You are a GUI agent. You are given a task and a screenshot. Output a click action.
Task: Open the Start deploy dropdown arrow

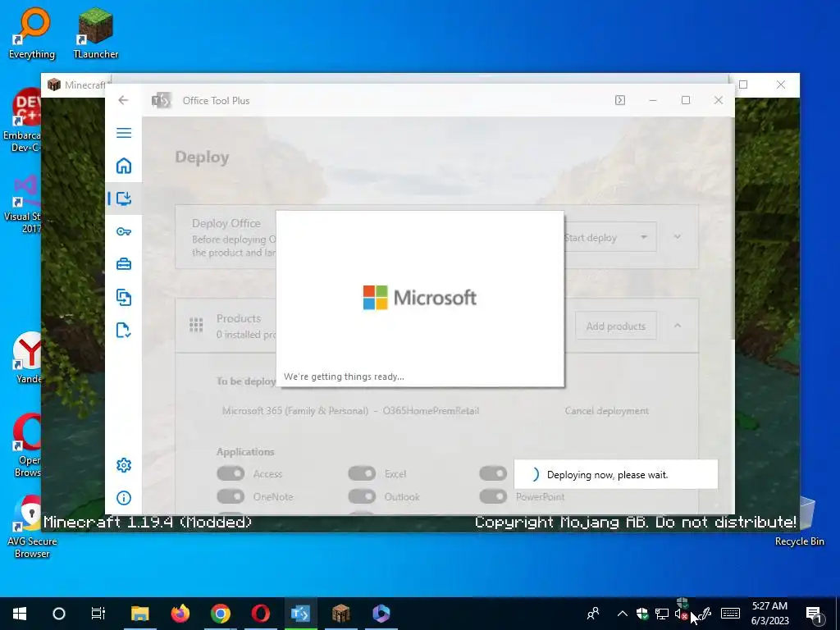644,237
